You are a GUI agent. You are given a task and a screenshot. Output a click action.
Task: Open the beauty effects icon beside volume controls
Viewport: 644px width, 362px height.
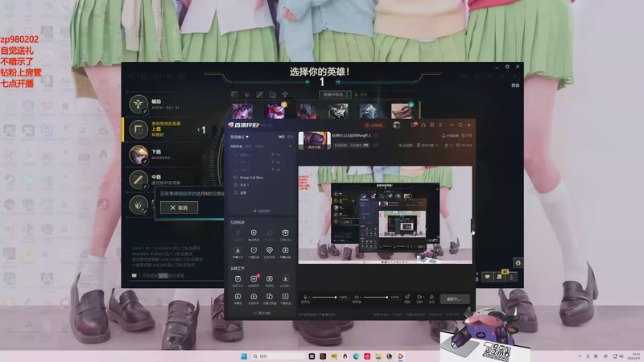pyautogui.click(x=407, y=297)
